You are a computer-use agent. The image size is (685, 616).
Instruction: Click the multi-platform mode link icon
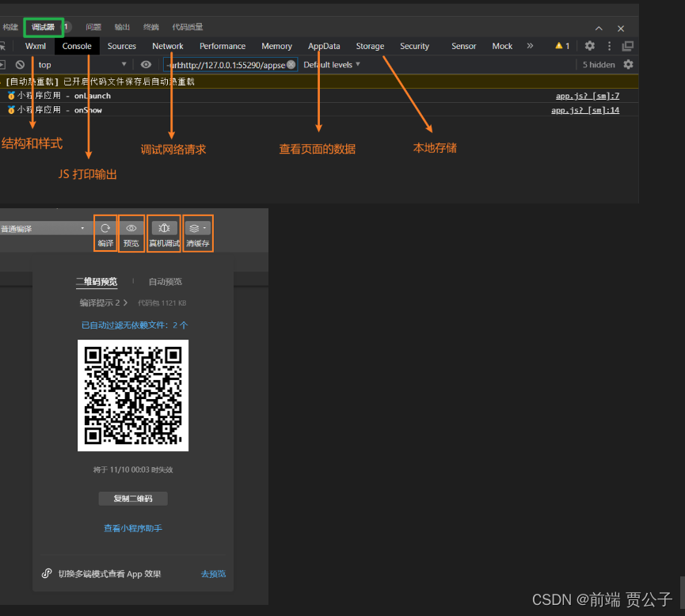47,573
